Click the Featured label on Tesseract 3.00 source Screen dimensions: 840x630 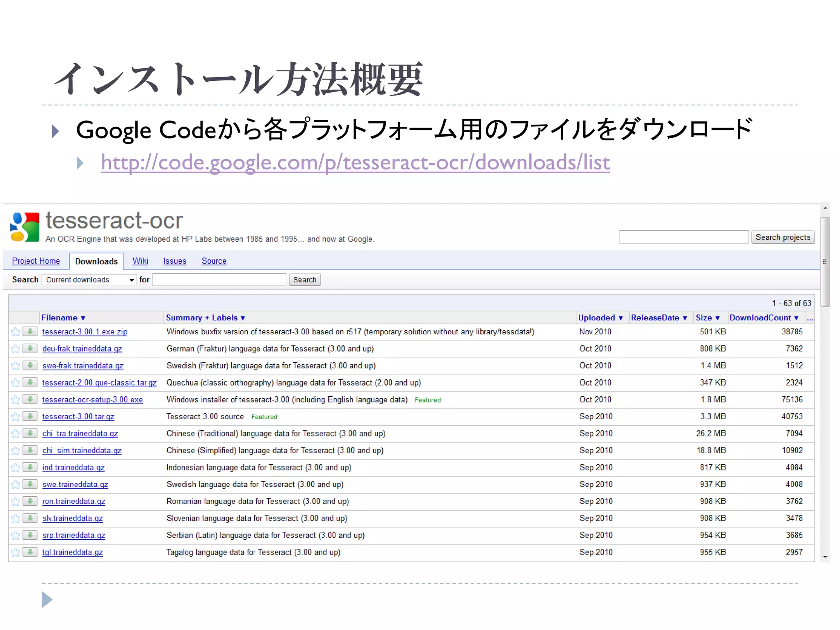click(x=264, y=417)
